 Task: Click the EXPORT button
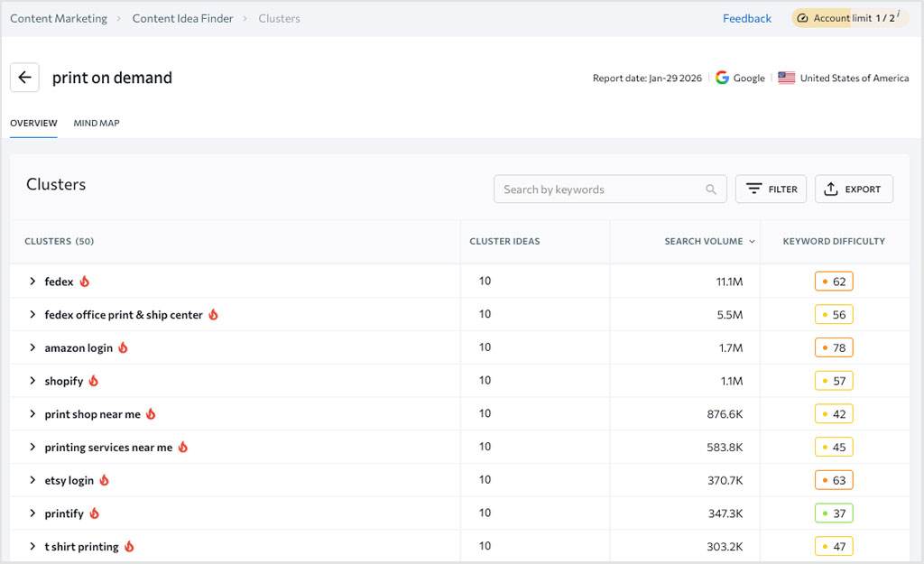pos(854,189)
